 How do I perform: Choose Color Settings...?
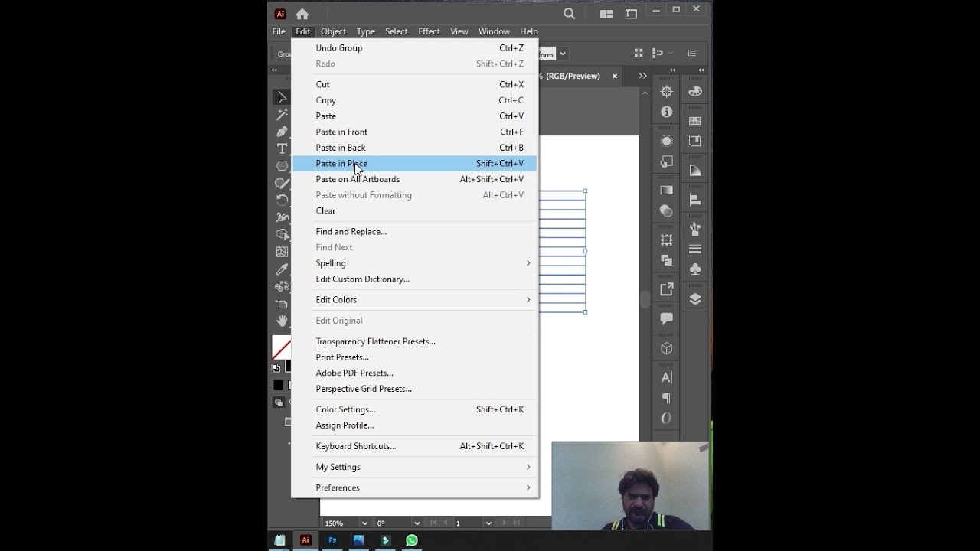click(x=415, y=409)
